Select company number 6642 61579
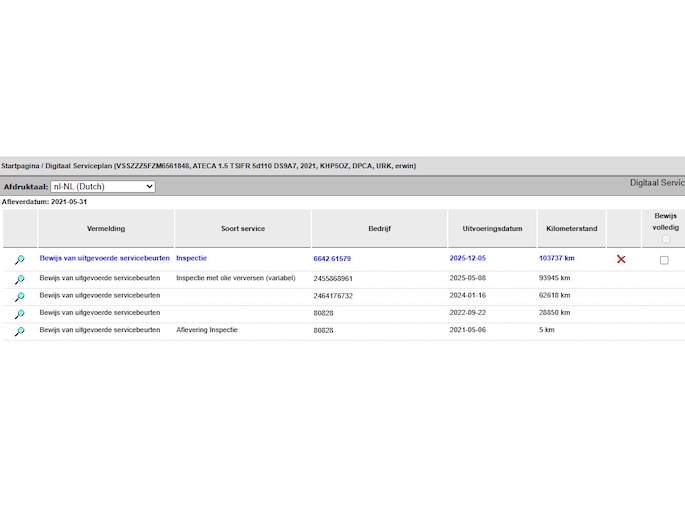The width and height of the screenshot is (685, 514). pos(332,259)
